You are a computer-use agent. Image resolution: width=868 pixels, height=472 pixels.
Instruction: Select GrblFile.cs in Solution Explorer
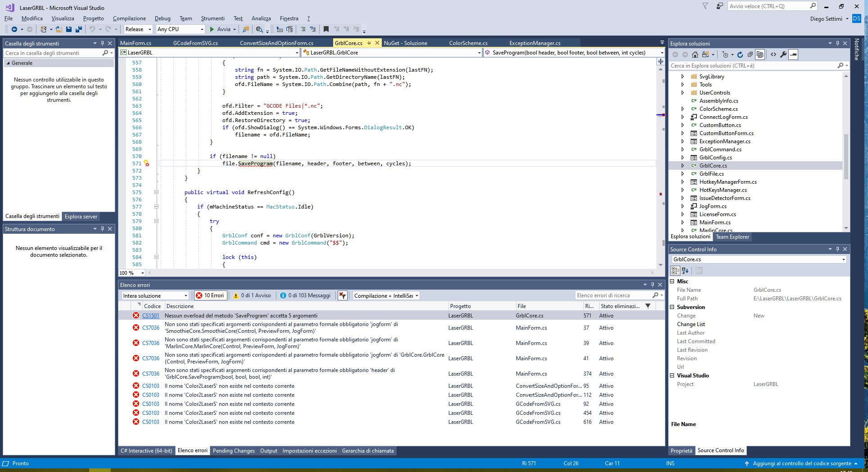tap(711, 174)
